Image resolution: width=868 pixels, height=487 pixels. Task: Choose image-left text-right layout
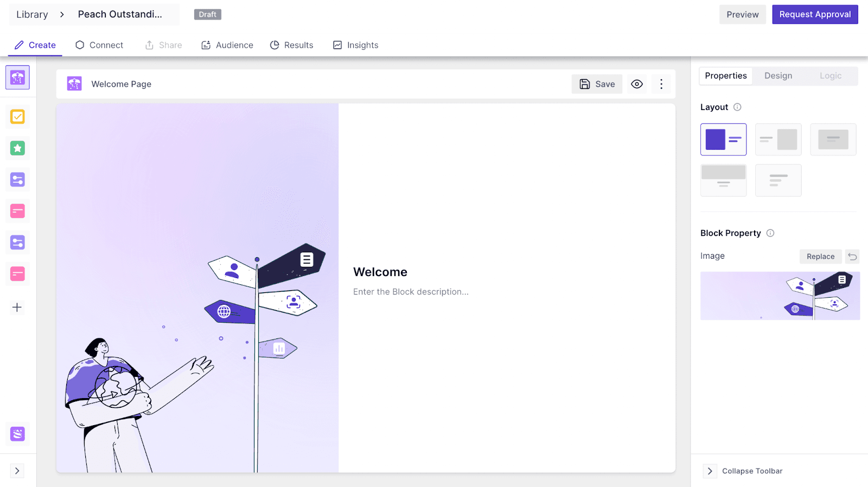coord(723,139)
